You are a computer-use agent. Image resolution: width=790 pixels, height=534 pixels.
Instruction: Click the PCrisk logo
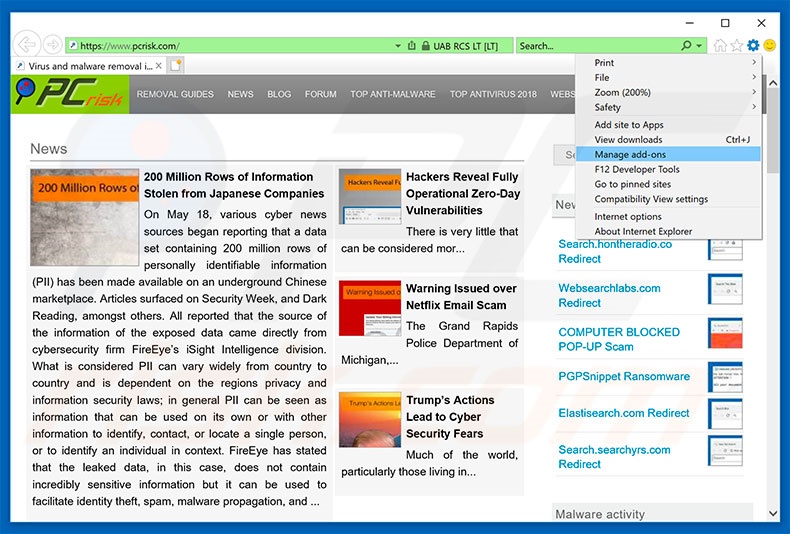coord(70,94)
